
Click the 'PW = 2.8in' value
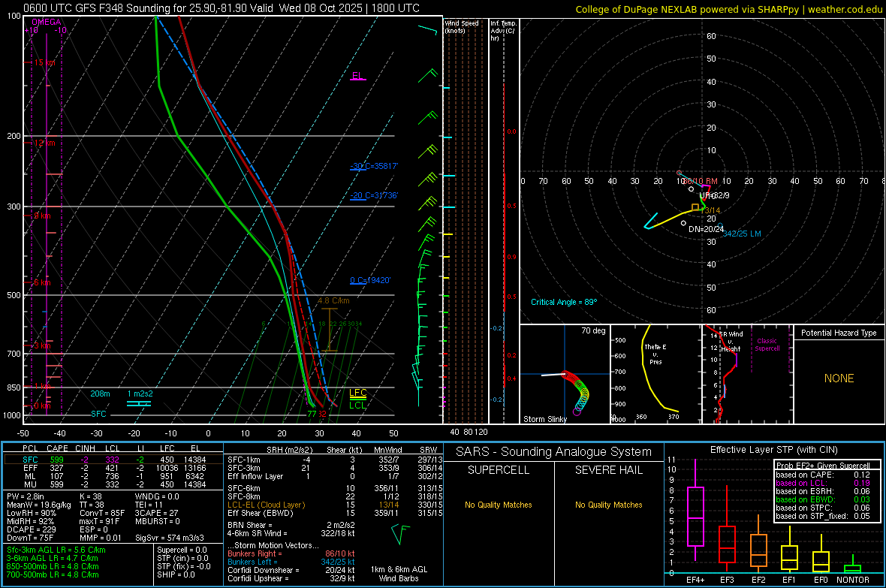click(x=26, y=496)
